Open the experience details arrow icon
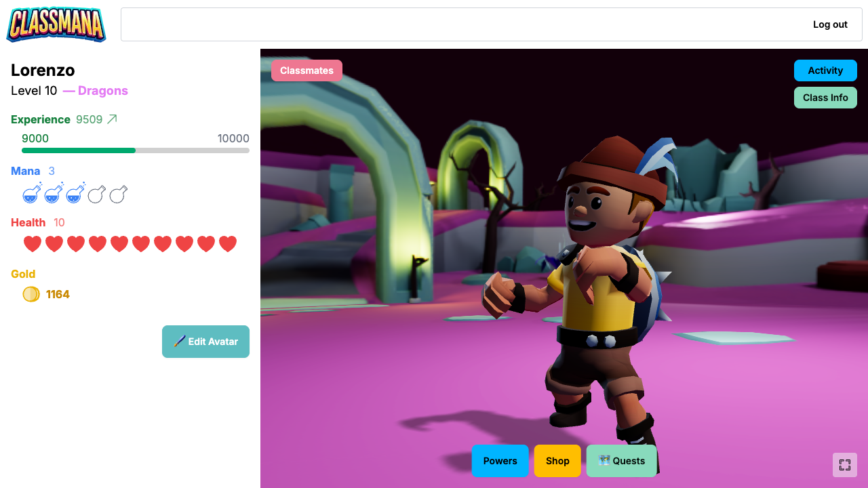 point(113,119)
